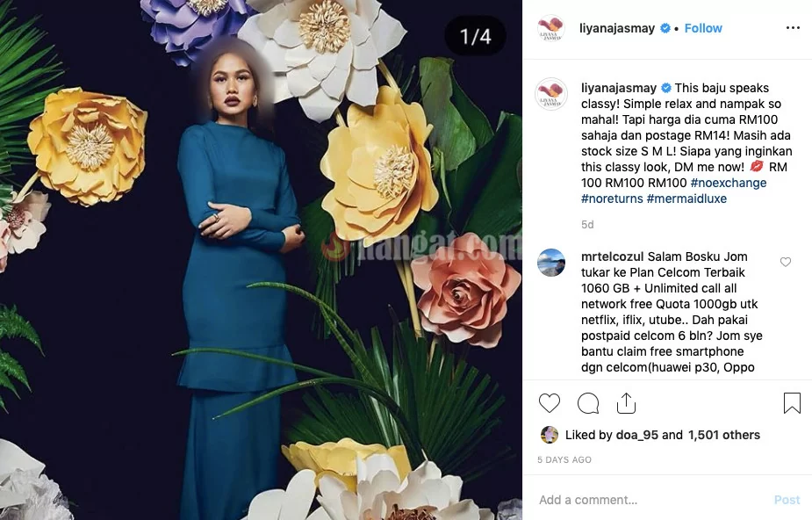Submit comment with the Post button
Screen dimensions: 812x520
click(787, 500)
